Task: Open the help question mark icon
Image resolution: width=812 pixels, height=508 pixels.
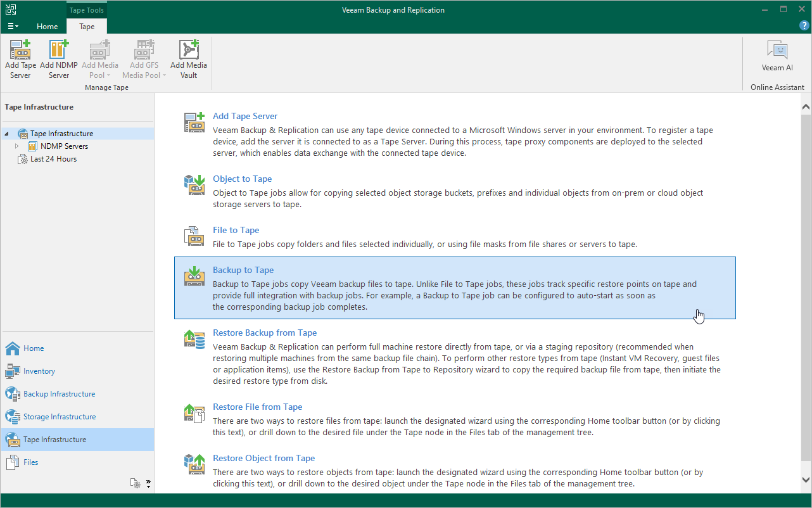Action: click(804, 25)
